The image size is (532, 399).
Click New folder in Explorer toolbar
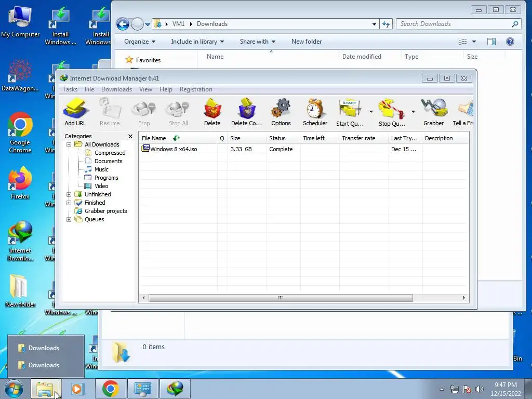click(x=307, y=42)
